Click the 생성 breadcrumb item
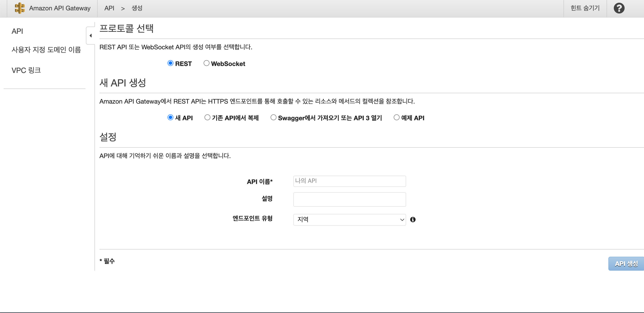The image size is (644, 313). pyautogui.click(x=137, y=8)
